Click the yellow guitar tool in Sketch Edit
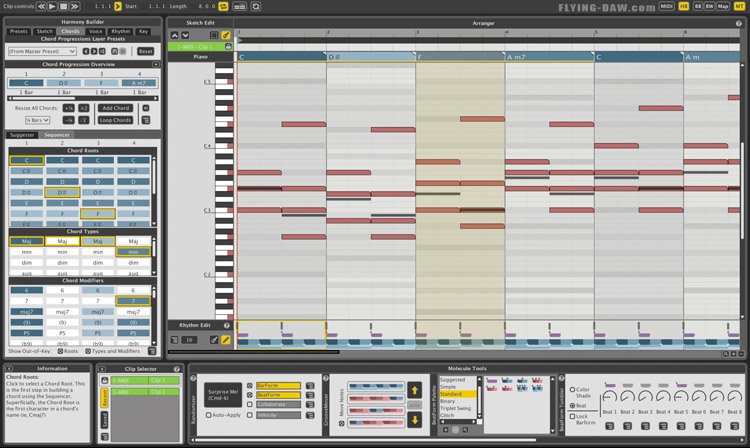The width and height of the screenshot is (750, 448). coord(225,35)
